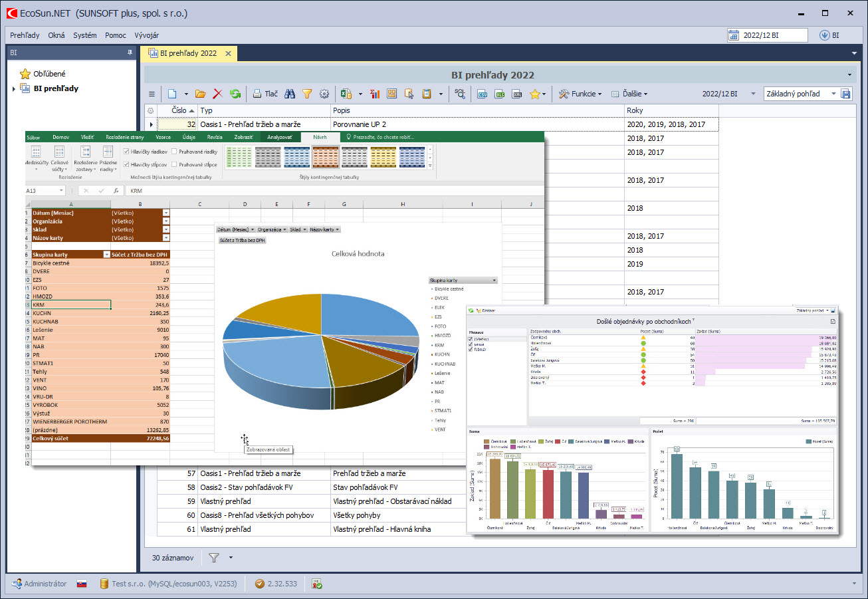This screenshot has width=868, height=599.
Task: Toggle the Hlavičky riadkov checkbox
Action: [126, 152]
